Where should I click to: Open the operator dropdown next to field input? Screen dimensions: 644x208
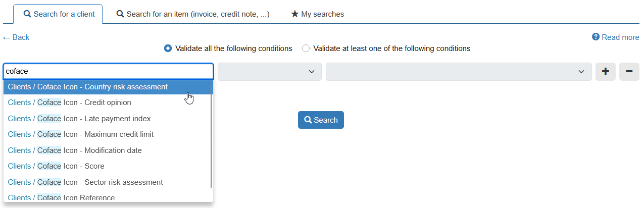click(270, 72)
